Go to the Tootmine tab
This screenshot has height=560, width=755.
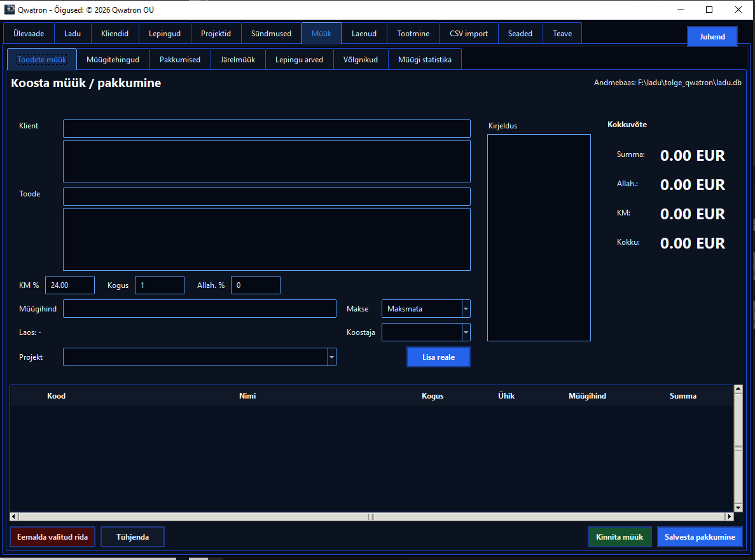[x=413, y=34]
